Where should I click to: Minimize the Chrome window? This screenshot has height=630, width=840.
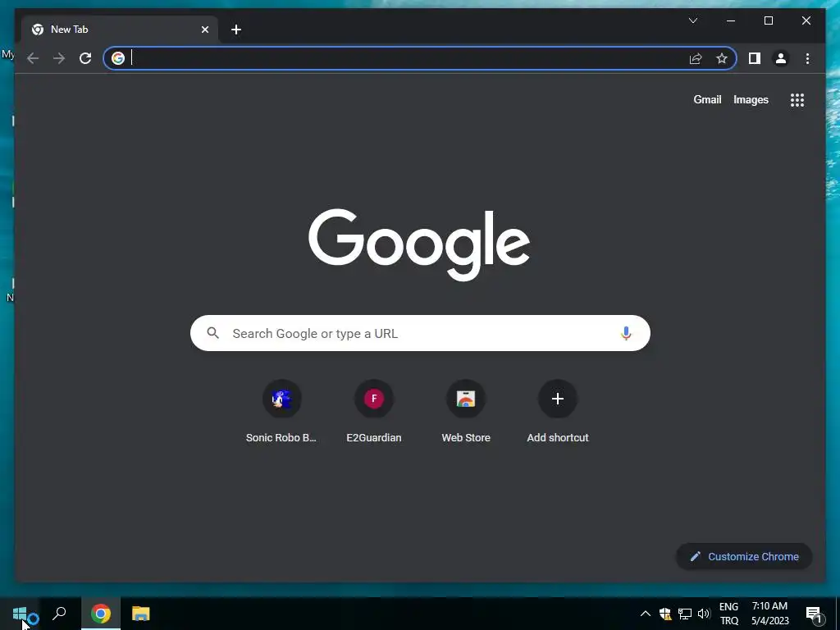731,21
